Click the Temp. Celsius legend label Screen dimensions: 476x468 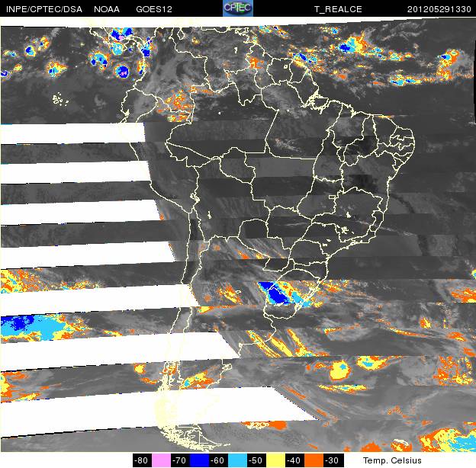(x=392, y=460)
